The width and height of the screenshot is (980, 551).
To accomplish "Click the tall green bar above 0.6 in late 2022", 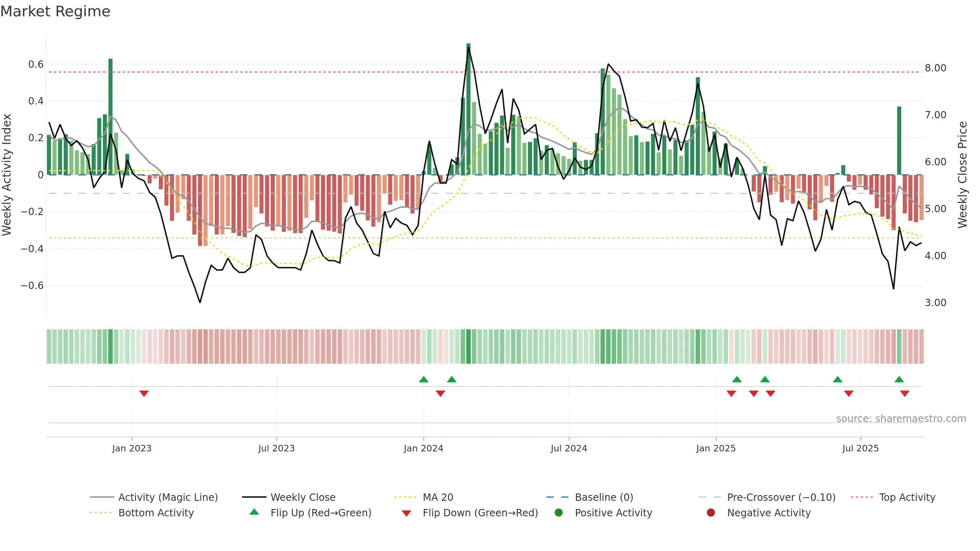I will click(x=110, y=117).
